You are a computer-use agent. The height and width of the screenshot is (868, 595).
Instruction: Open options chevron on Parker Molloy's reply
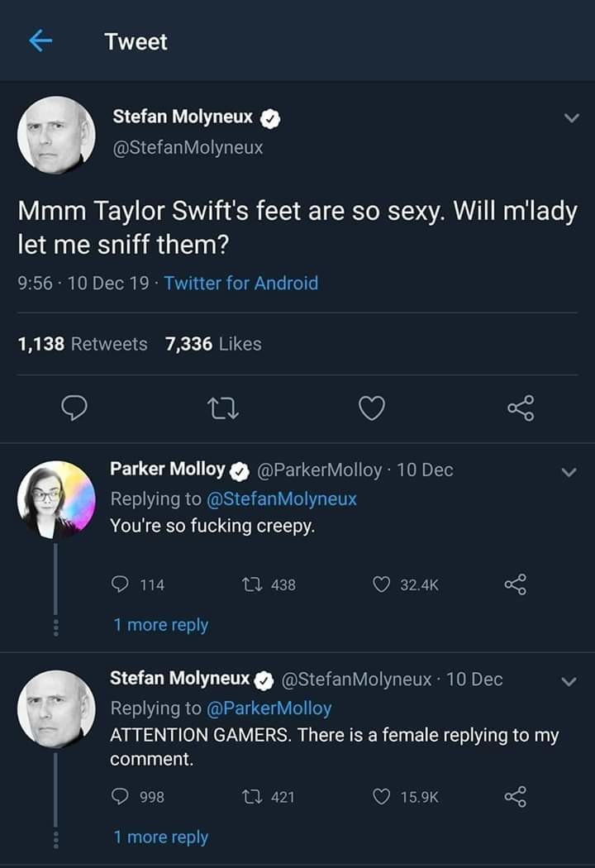point(569,472)
